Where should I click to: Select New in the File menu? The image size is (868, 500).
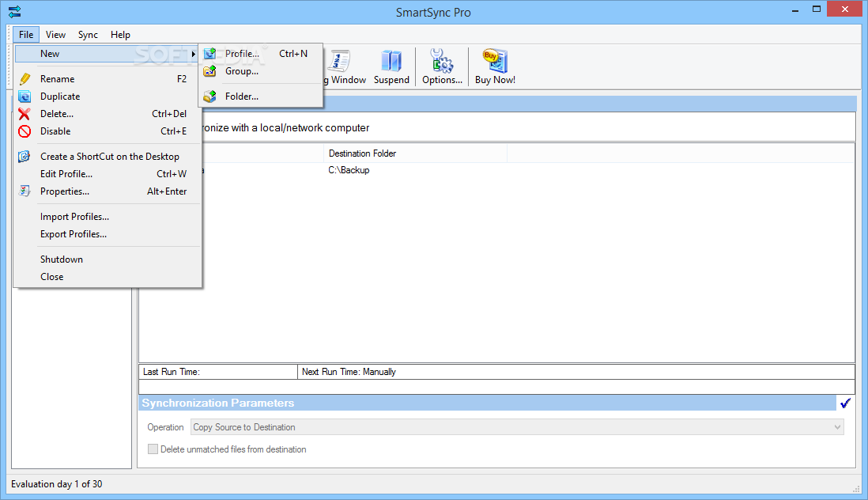107,54
